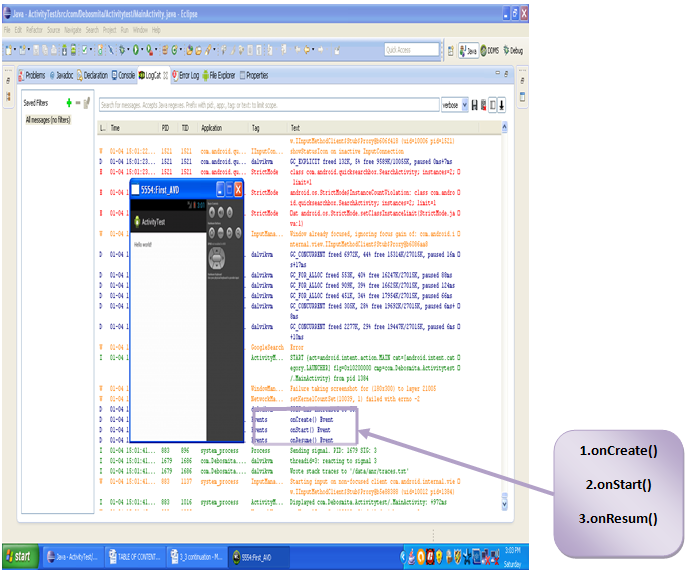Open the Console tab
Screen dimensions: 691x571
pyautogui.click(x=123, y=75)
